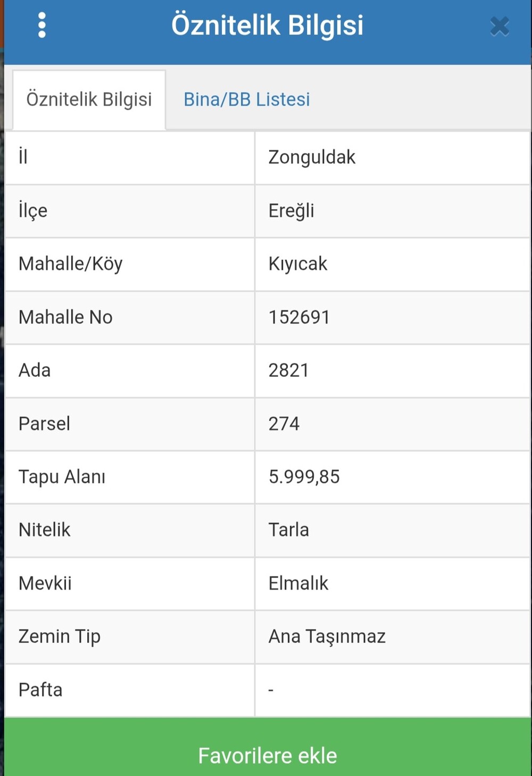The height and width of the screenshot is (776, 532).
Task: Open the three-dot options menu
Action: 42,26
